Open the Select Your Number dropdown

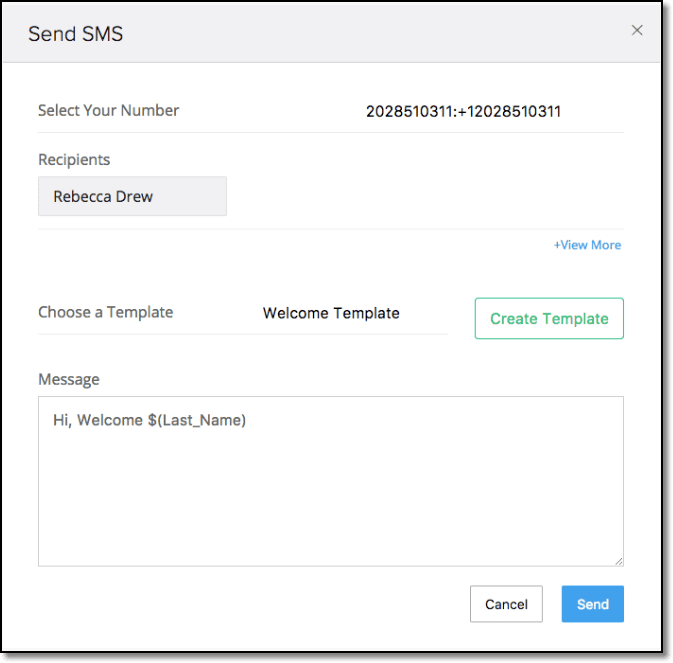(x=463, y=112)
